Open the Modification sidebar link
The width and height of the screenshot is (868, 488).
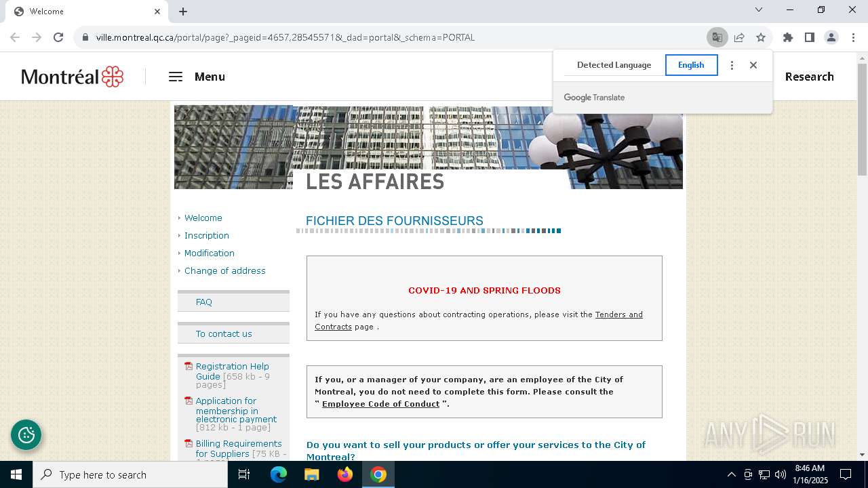[210, 253]
